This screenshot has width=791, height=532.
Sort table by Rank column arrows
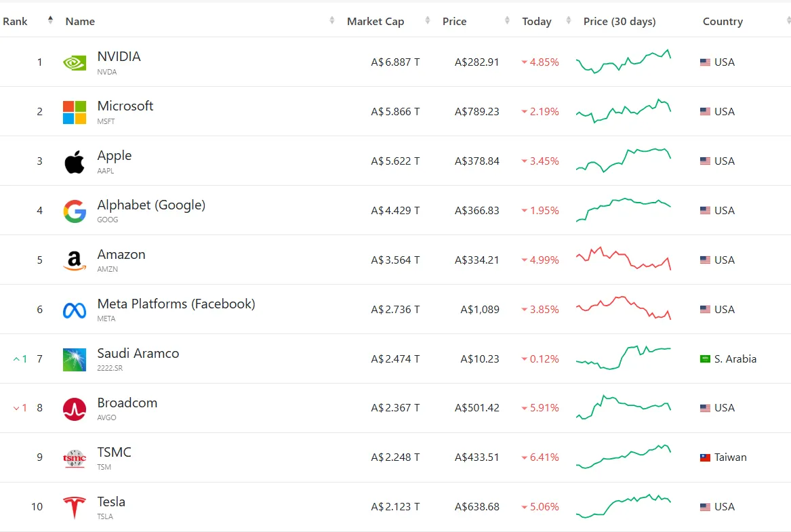[50, 20]
